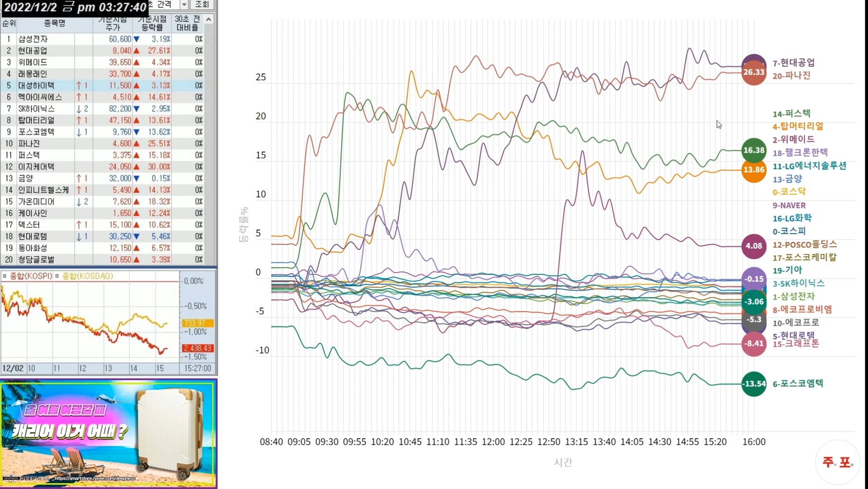Select the highlighted 대성하이텍 row

(x=102, y=85)
